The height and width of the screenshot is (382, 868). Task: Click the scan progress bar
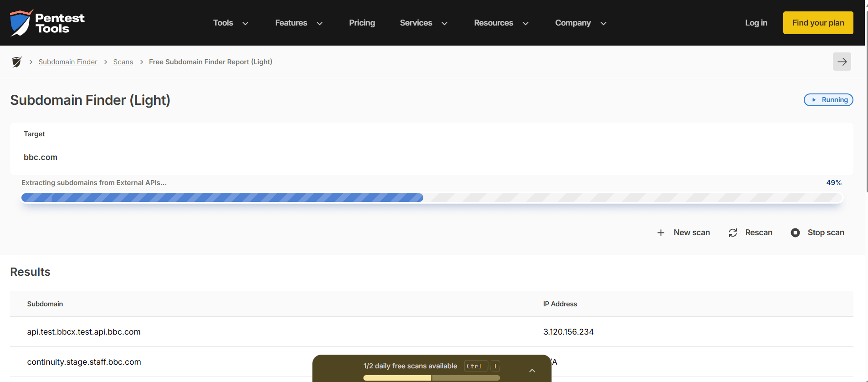pyautogui.click(x=432, y=198)
